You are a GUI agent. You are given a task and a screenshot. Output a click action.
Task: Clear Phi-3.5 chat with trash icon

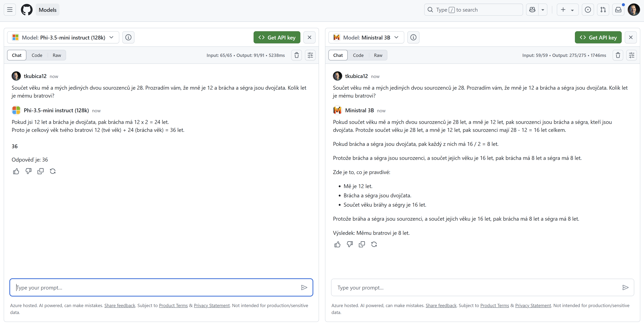296,55
